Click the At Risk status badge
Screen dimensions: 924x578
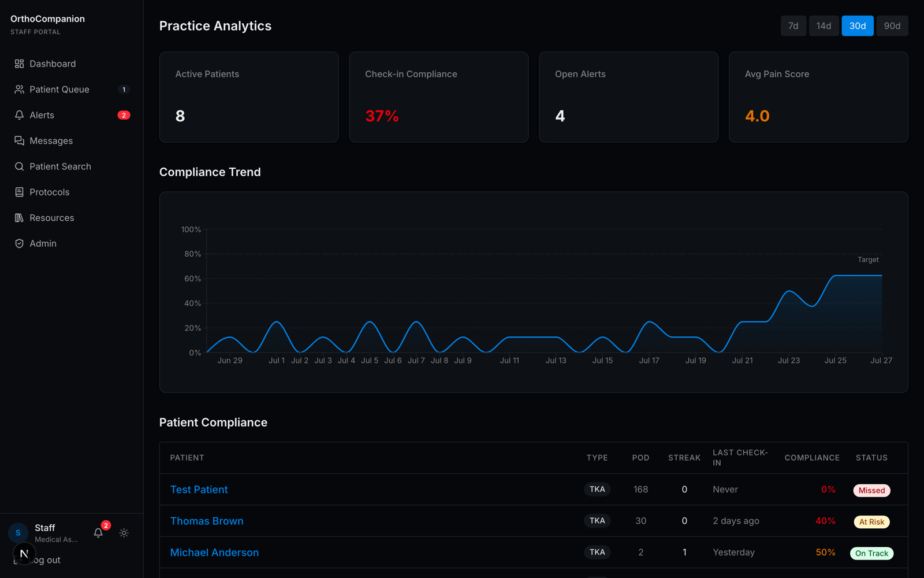click(871, 522)
